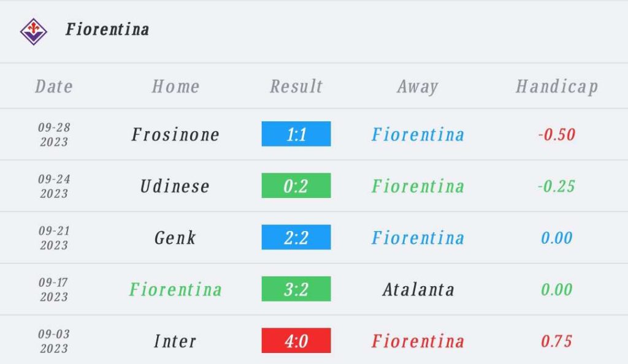Open Atalanta team link

418,290
